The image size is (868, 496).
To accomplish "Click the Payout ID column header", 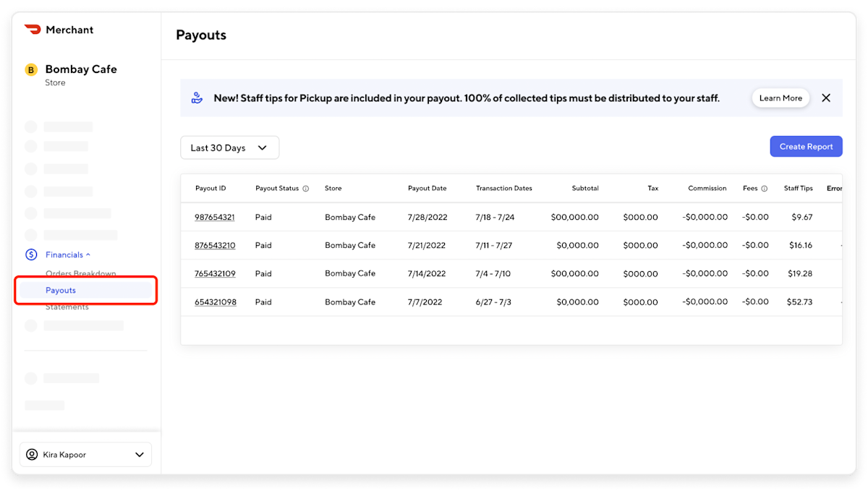I will click(210, 188).
